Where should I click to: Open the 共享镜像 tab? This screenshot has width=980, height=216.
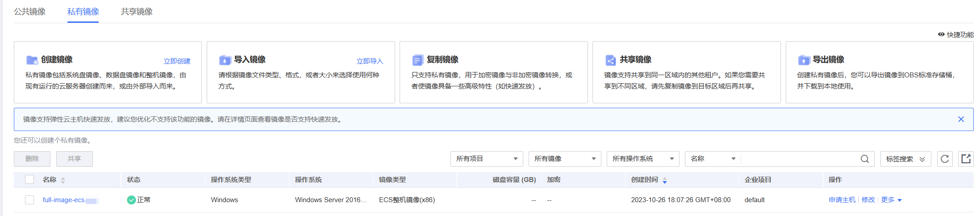point(137,12)
